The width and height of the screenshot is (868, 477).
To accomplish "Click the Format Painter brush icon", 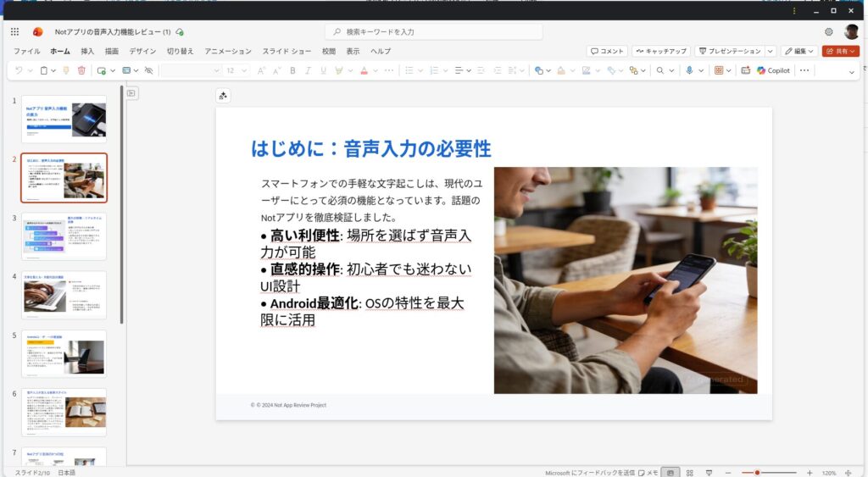I will (65, 70).
